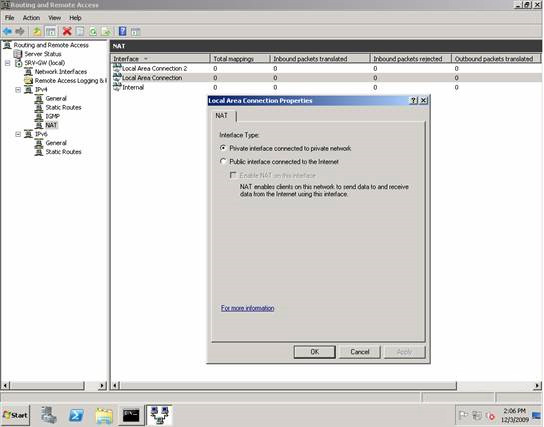Select the IGMP node
The image size is (544, 427).
[52, 116]
